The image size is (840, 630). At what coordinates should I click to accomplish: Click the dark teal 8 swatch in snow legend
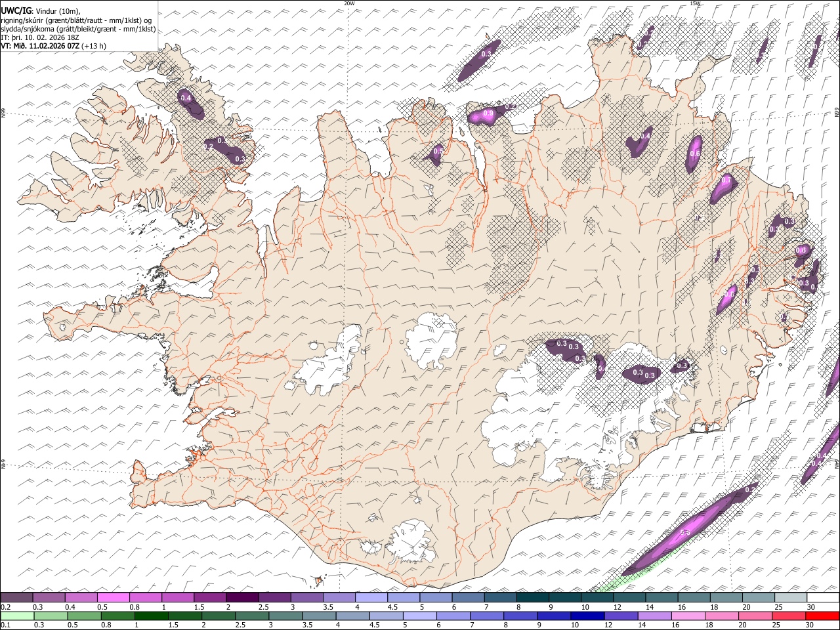click(532, 597)
